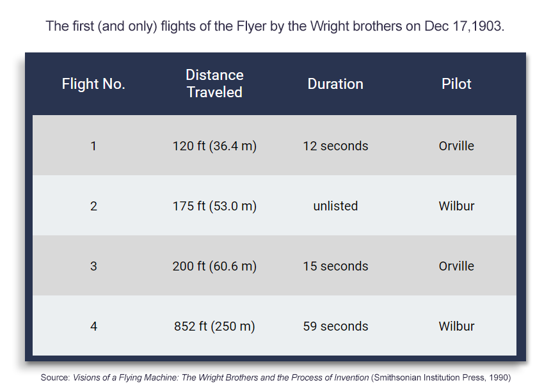Click the 175 ft (53.0 m) distance cell

pos(214,206)
